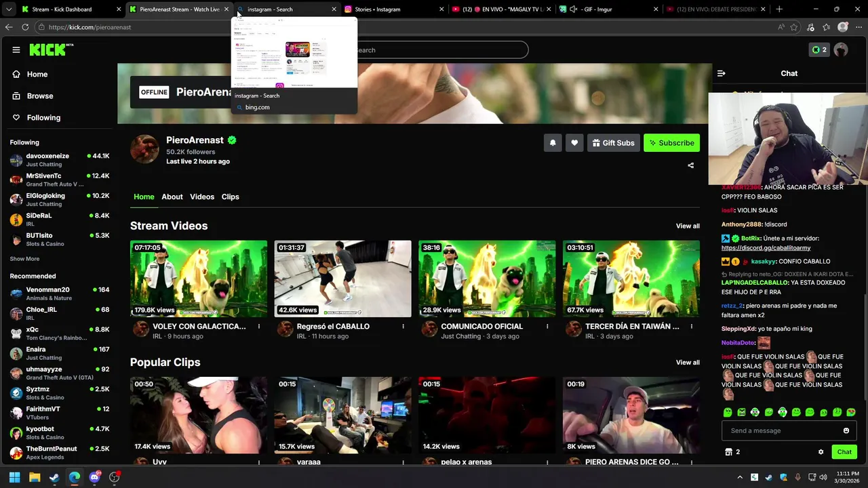868x488 pixels.
Task: Expand the browser tab search dropdown
Action: coord(8,9)
